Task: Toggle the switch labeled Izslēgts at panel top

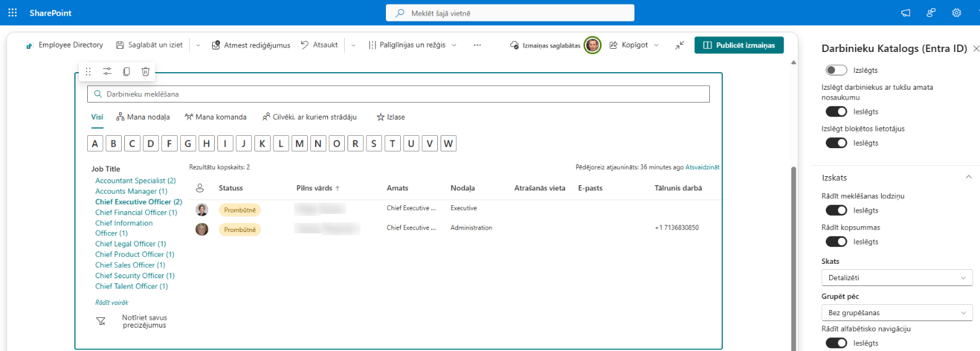Action: coord(836,70)
